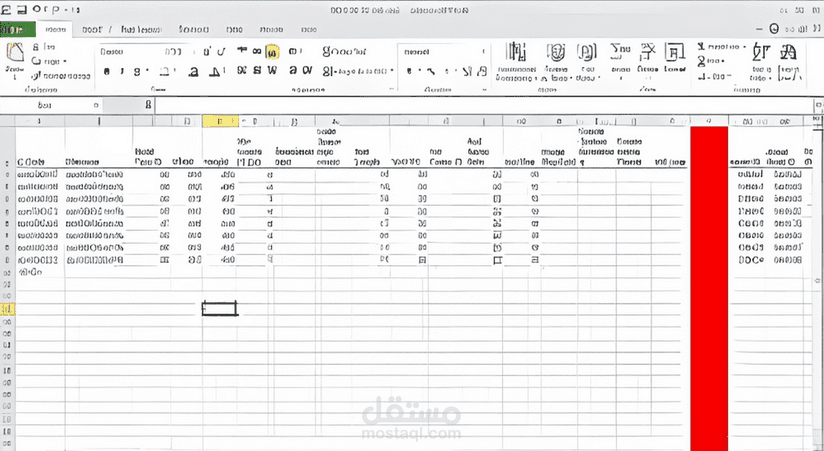The image size is (824, 451).
Task: Click the Percent Style icon
Action: (431, 71)
